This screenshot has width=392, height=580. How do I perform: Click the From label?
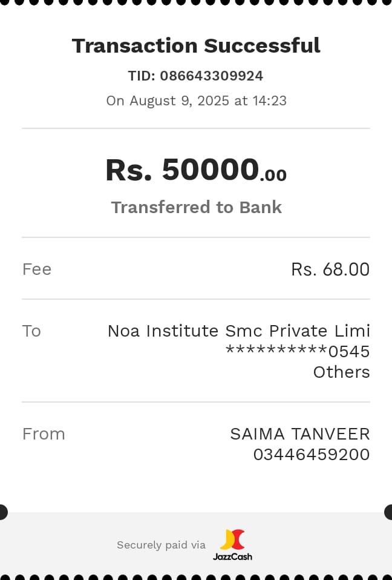[x=44, y=434]
